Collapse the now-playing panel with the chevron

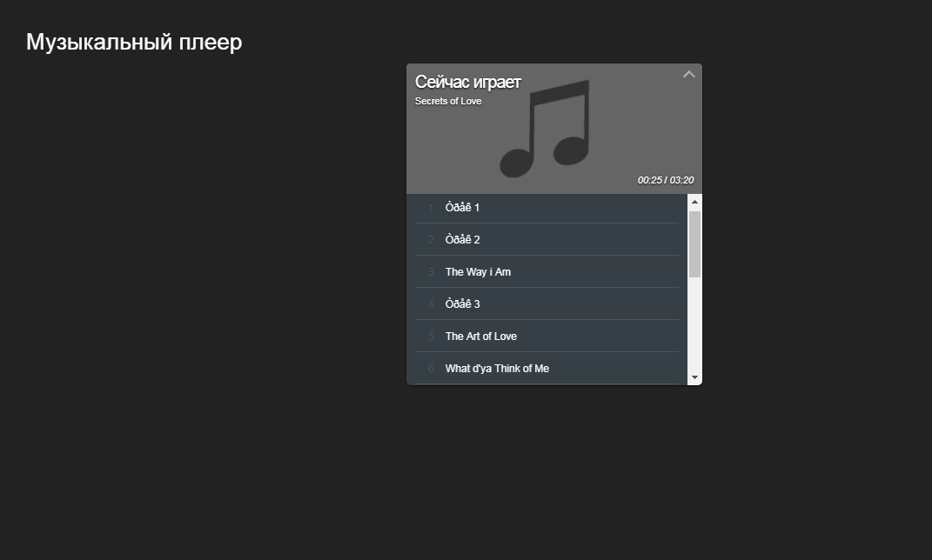(688, 75)
